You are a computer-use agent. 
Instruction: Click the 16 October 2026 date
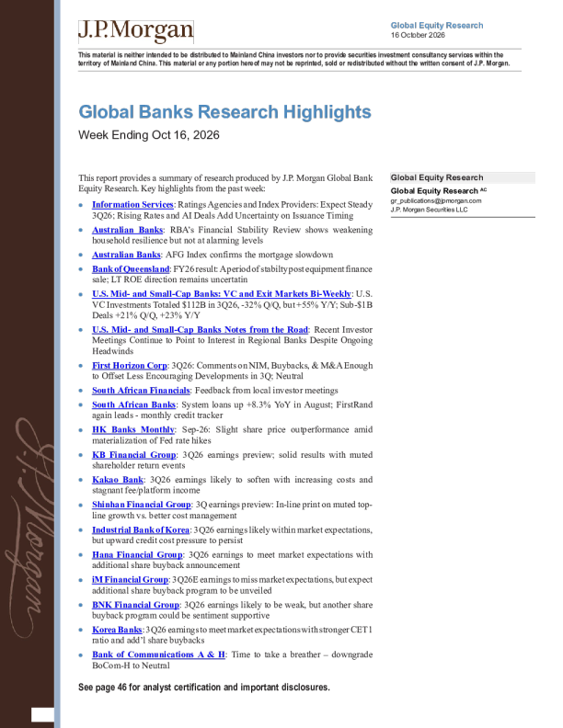[x=418, y=35]
